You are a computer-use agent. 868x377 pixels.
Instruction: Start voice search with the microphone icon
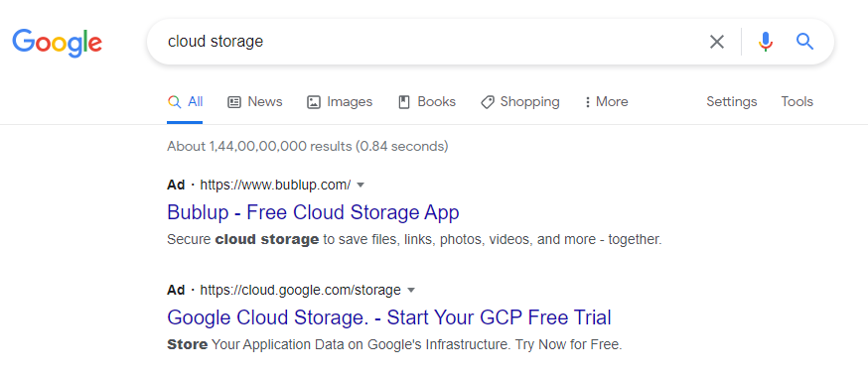(766, 42)
